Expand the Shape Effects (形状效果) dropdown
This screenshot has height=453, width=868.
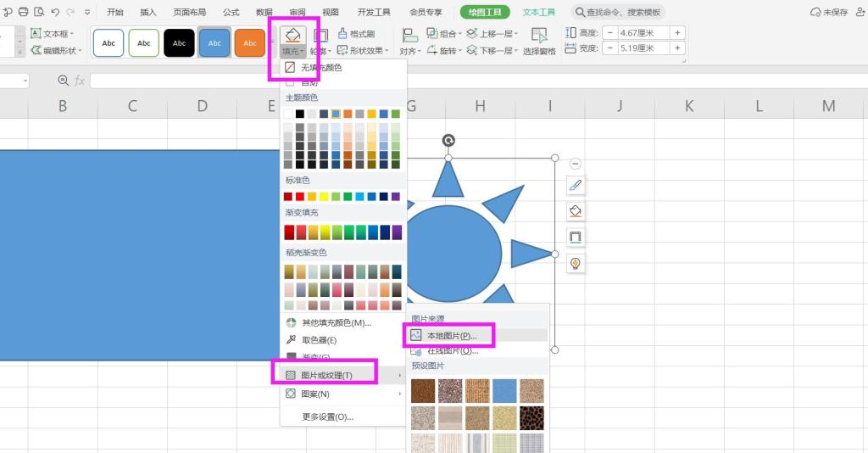point(364,51)
